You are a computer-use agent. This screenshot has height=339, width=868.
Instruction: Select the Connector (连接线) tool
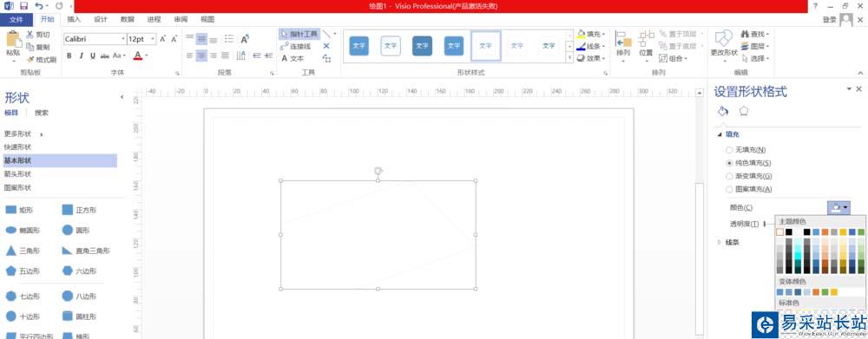point(296,47)
